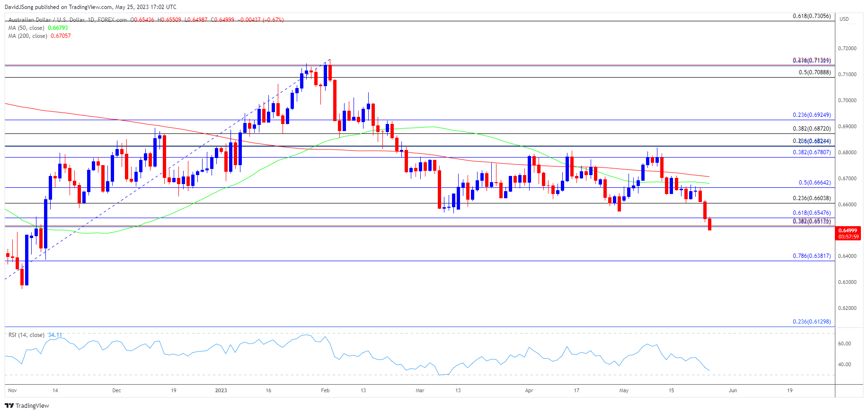Select the 0.236(0.66038) Fibonacci label
The width and height of the screenshot is (868, 414).
click(812, 198)
